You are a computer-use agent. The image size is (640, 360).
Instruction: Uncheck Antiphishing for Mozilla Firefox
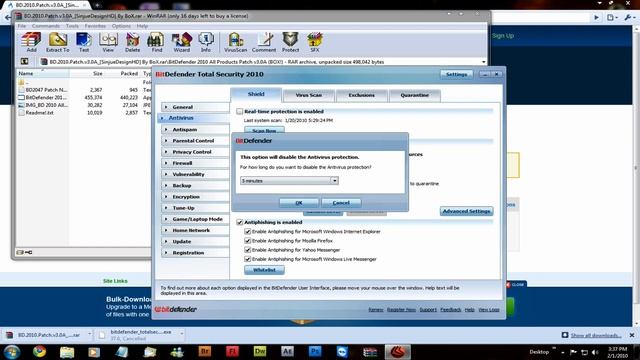247,241
